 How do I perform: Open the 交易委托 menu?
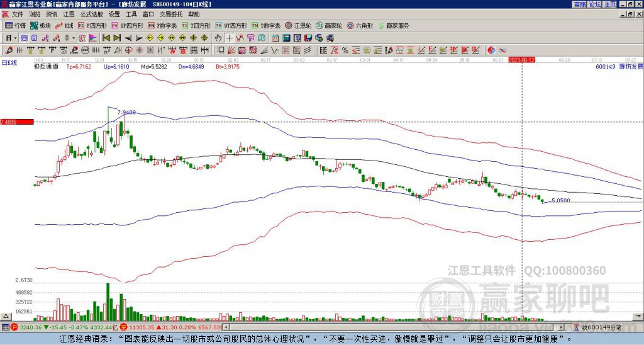coord(171,14)
